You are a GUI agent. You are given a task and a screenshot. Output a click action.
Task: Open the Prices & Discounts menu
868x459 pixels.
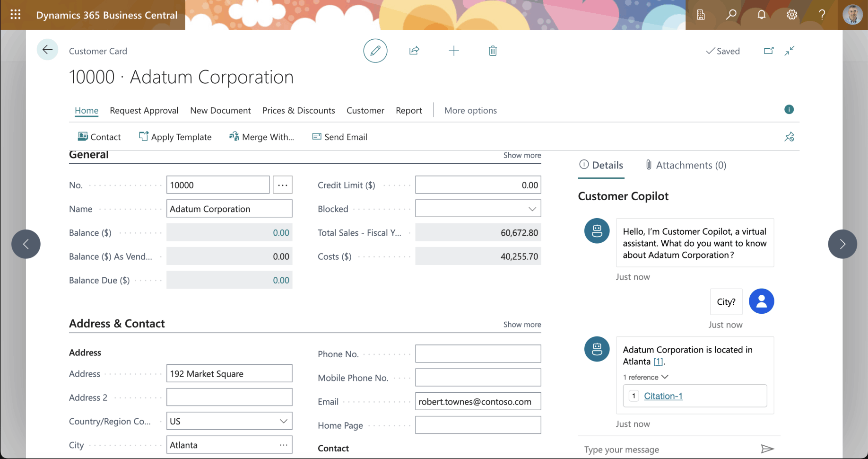(298, 110)
